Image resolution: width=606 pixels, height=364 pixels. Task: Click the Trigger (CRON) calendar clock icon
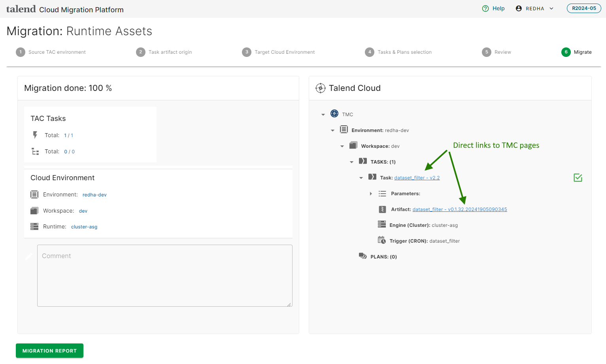382,240
